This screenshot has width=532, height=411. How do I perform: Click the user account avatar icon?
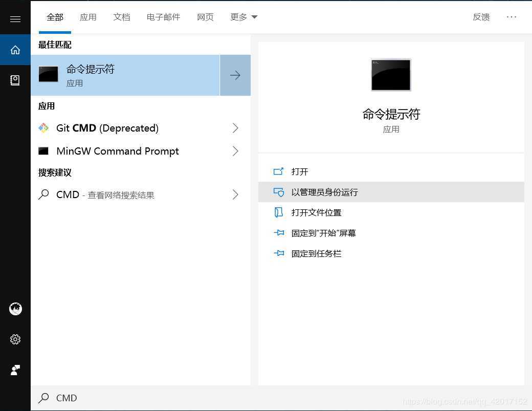pos(15,309)
